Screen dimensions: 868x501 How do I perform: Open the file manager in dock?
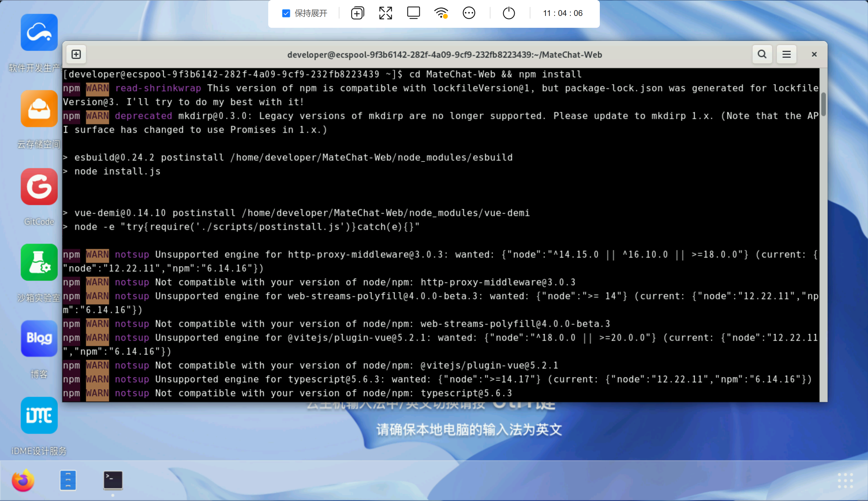68,480
